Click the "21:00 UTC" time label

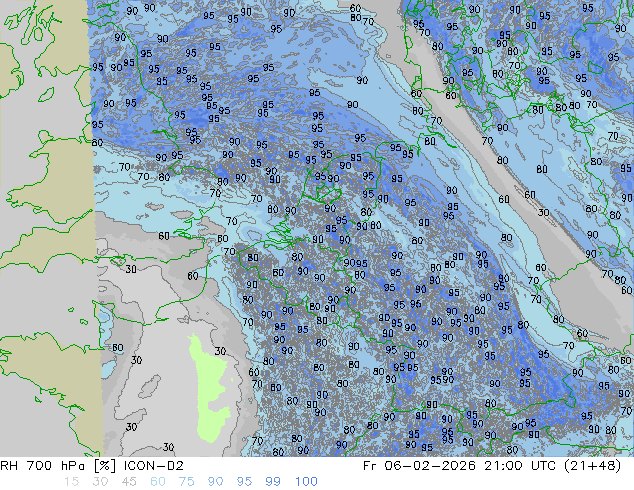522,466
